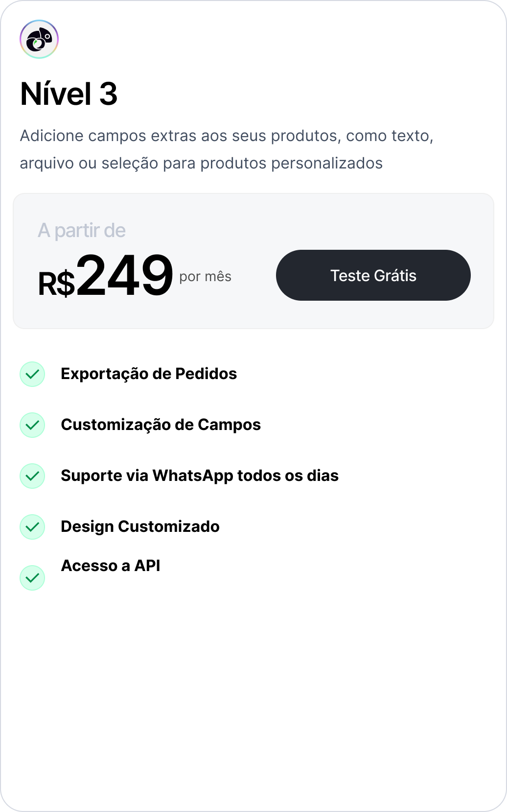The width and height of the screenshot is (507, 812).
Task: Click the chameleon logo icon
Action: (x=39, y=39)
